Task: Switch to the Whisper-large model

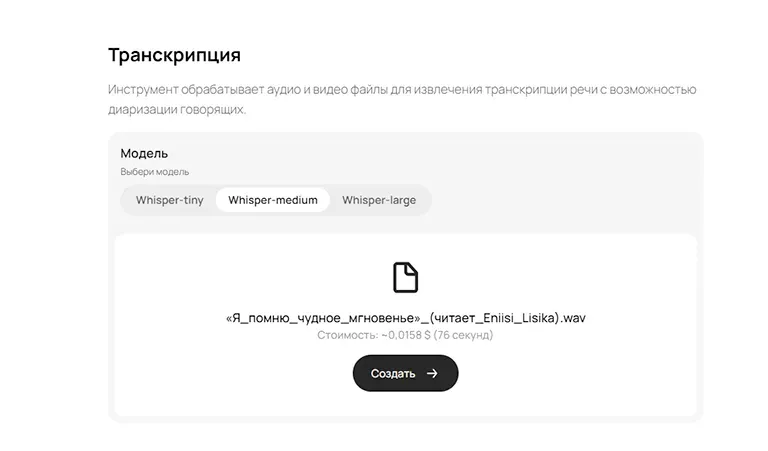Action: point(379,200)
